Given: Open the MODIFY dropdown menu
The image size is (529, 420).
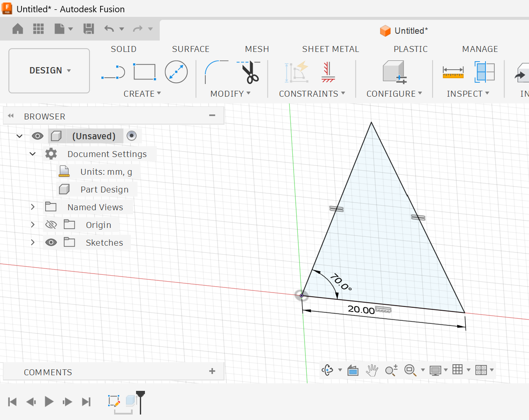Looking at the screenshot, I should coord(231,94).
